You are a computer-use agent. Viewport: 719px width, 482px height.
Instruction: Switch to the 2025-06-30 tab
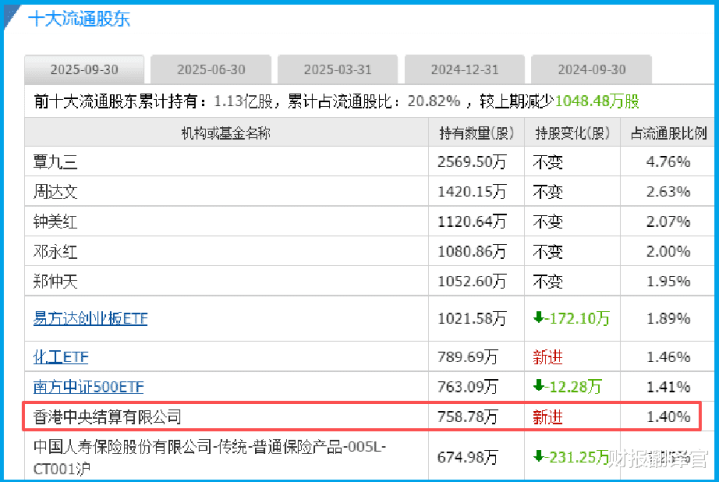pyautogui.click(x=211, y=69)
